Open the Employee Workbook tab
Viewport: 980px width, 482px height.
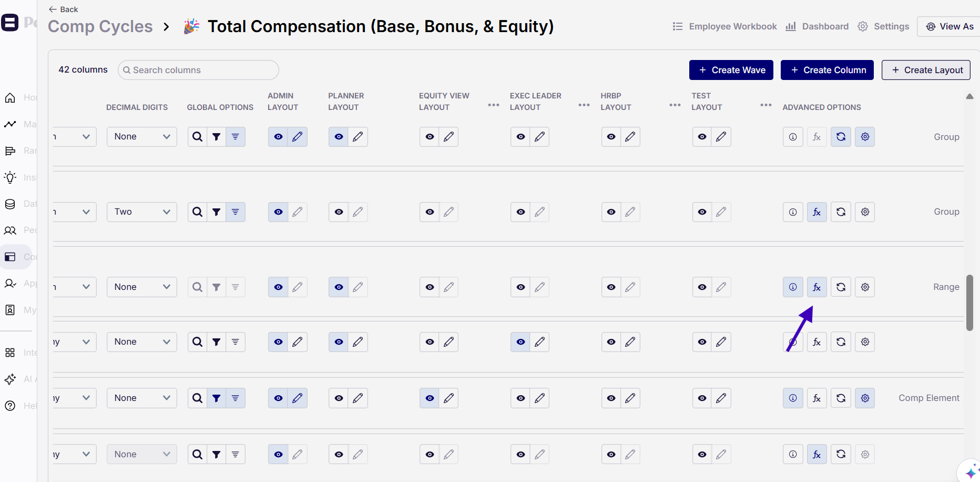coord(724,26)
